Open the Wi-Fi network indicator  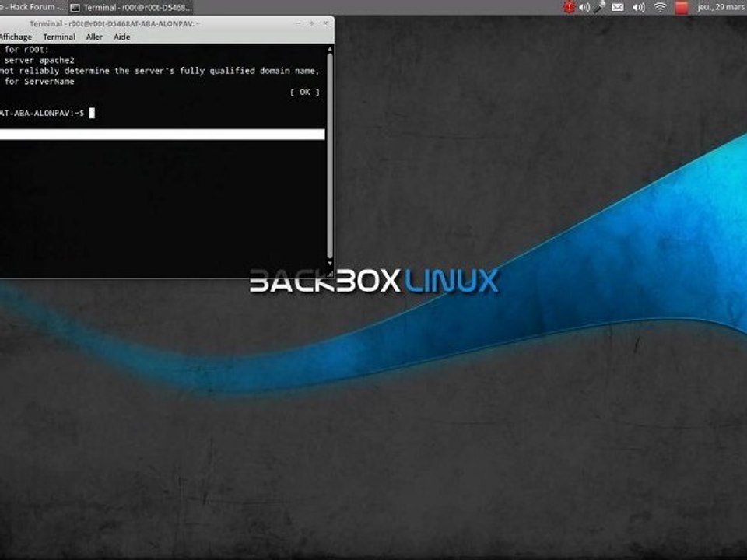(660, 7)
